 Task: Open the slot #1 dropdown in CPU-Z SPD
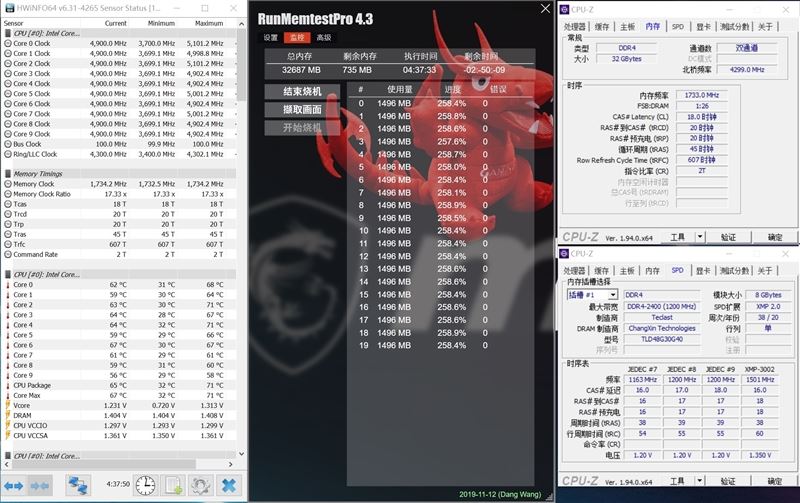coord(613,295)
